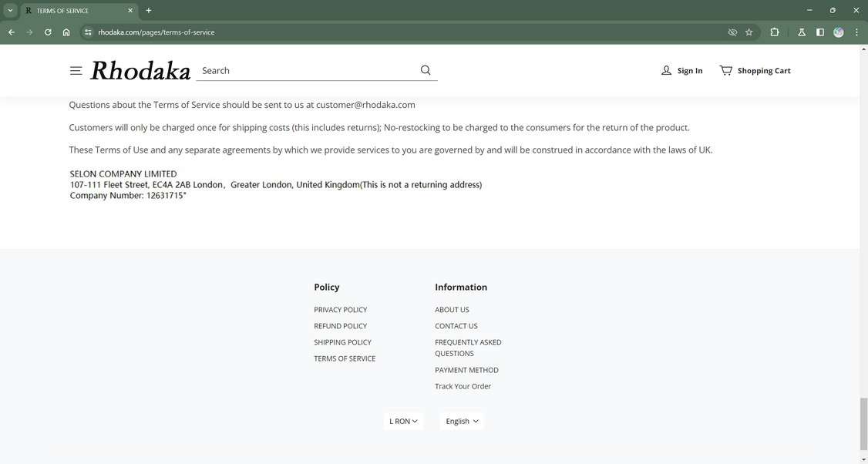This screenshot has height=464, width=868.
Task: Open ABOUT US footer link
Action: (452, 310)
